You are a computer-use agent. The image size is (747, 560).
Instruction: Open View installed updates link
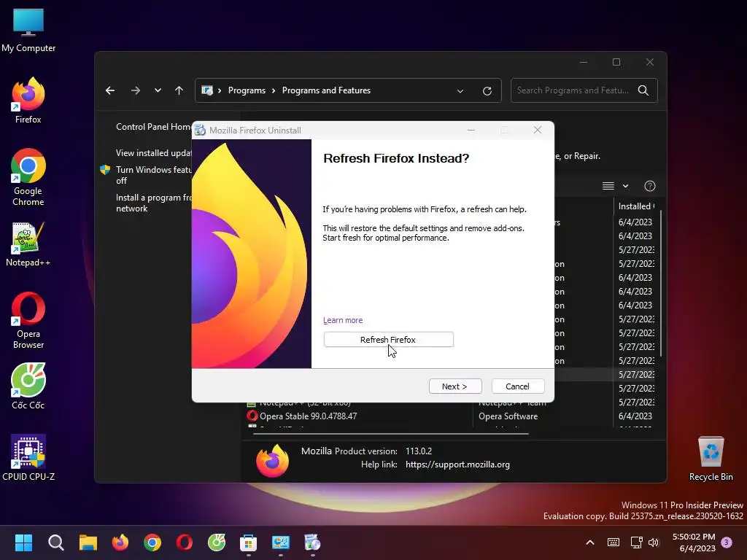(x=153, y=153)
